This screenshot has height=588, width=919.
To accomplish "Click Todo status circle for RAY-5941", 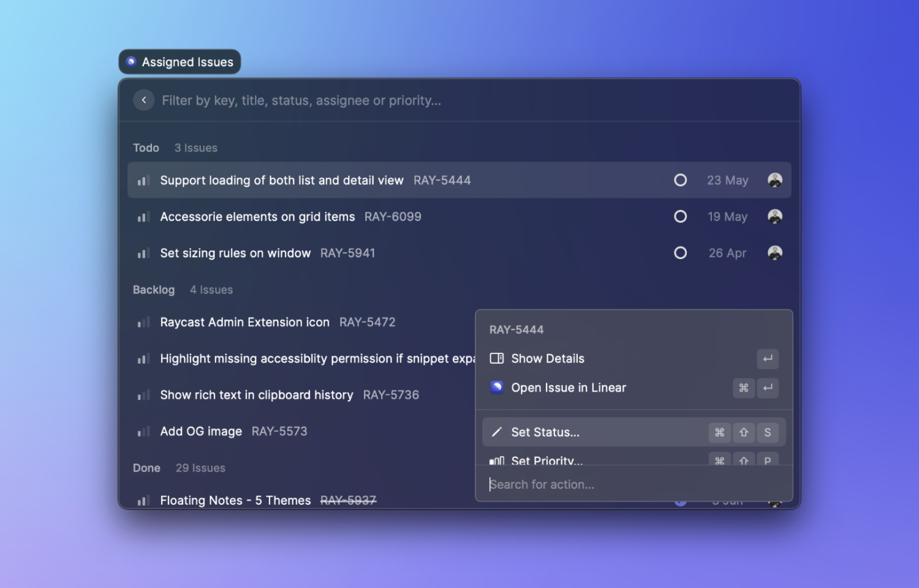I will click(x=680, y=253).
